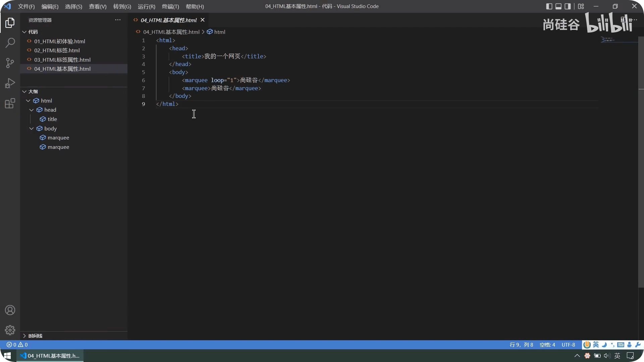Open the Run and Debug view
Viewport: 644px width, 362px height.
click(10, 83)
